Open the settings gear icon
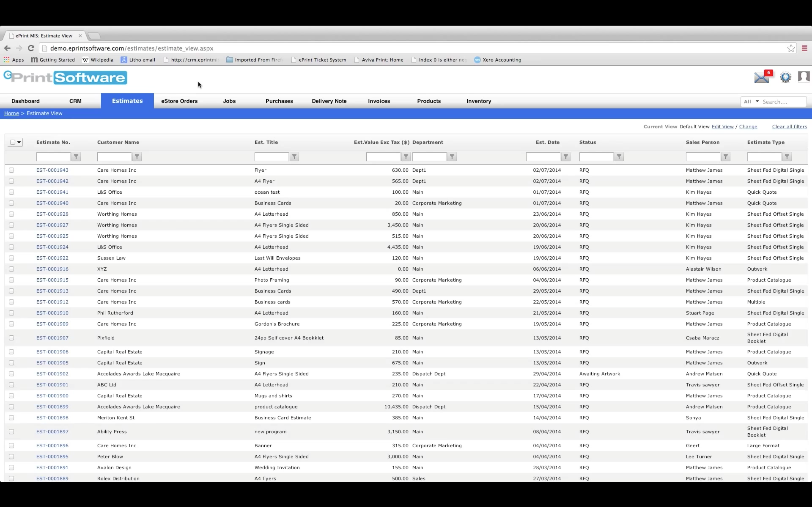The image size is (812, 507). 785,77
